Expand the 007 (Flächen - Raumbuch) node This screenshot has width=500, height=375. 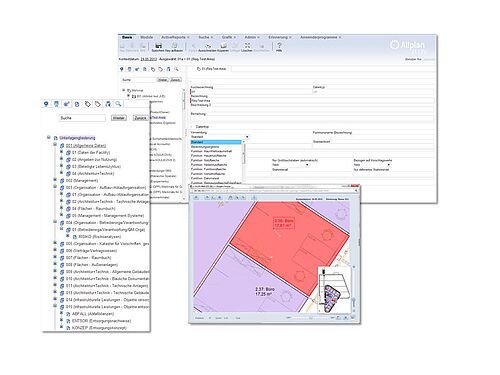pyautogui.click(x=55, y=257)
